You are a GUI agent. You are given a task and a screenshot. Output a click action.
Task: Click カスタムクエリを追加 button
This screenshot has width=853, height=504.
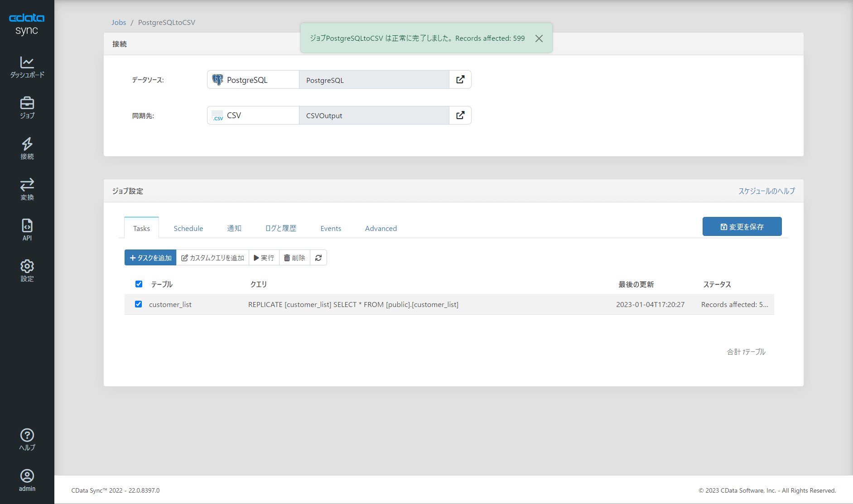[x=212, y=258]
